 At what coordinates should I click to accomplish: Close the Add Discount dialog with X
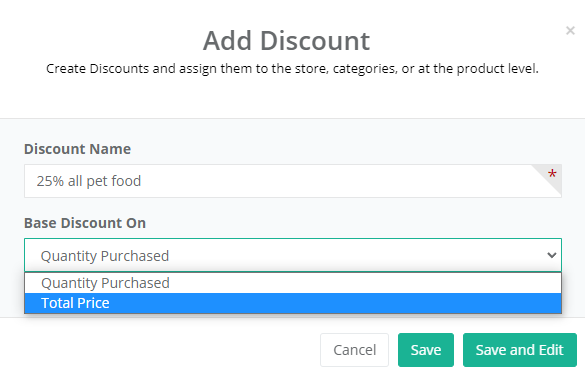pyautogui.click(x=570, y=30)
